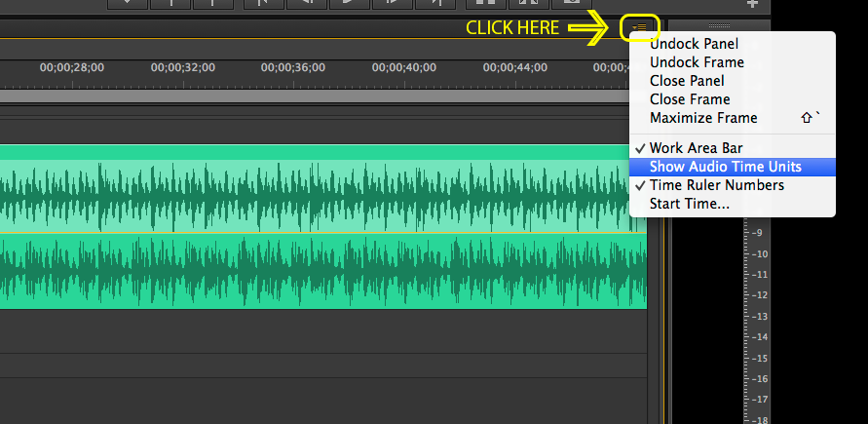Click the 00;00;32;00 mark on time ruler

183,67
